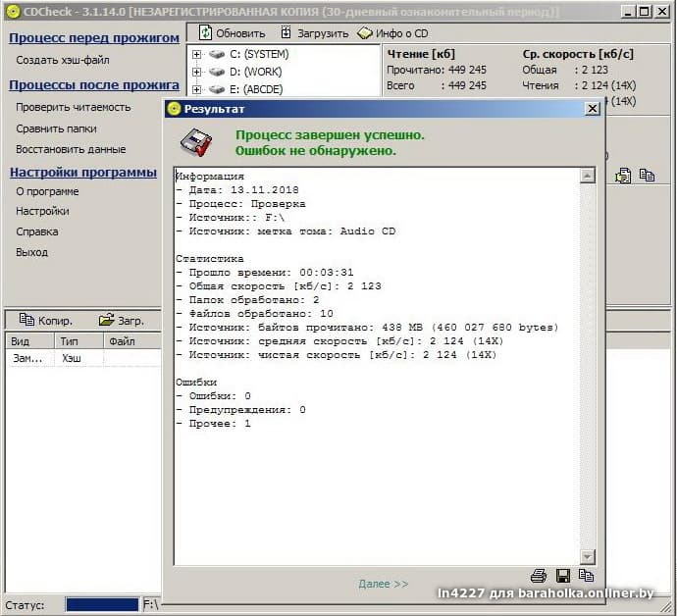Click the Вид column header
Viewport: 677px width, 616px height.
coord(29,341)
